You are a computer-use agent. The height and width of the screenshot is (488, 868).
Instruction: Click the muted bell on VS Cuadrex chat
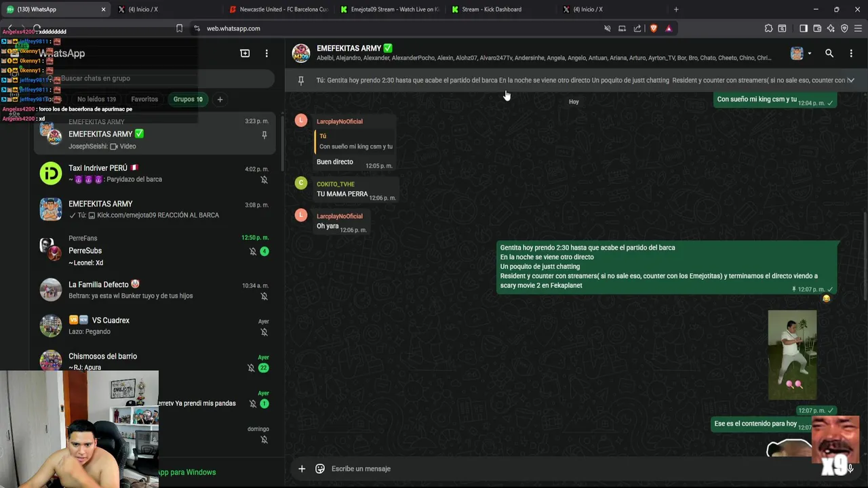point(264,332)
